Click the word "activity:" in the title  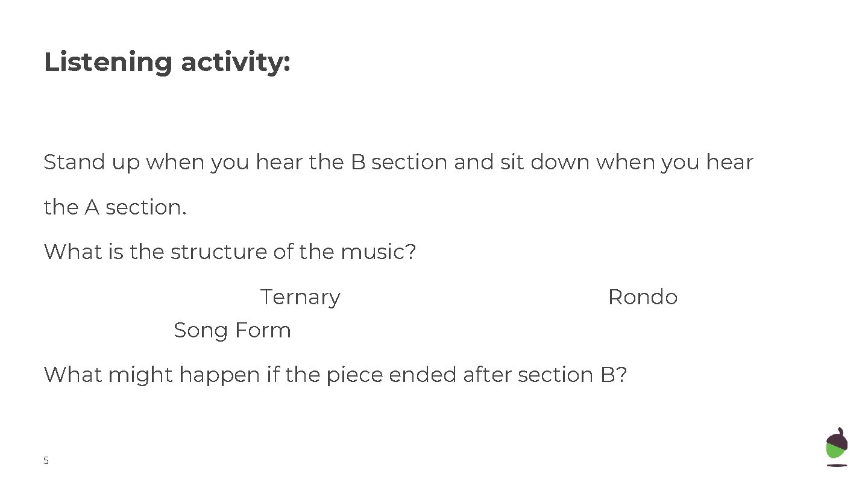236,62
